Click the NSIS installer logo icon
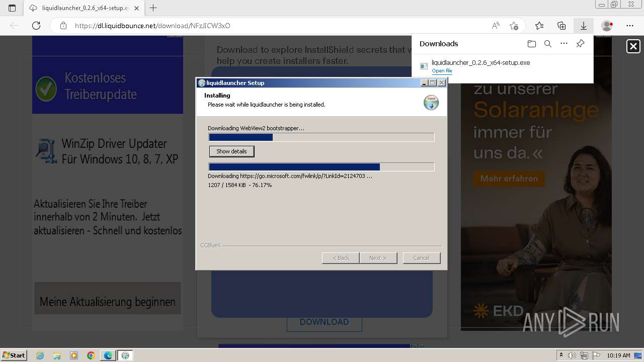 [x=431, y=102]
